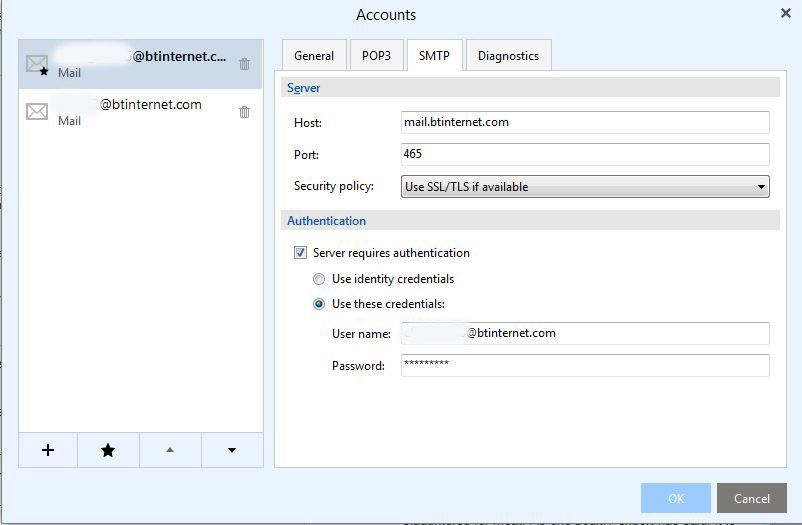
Task: Select Use these credentials option
Action: click(x=319, y=304)
